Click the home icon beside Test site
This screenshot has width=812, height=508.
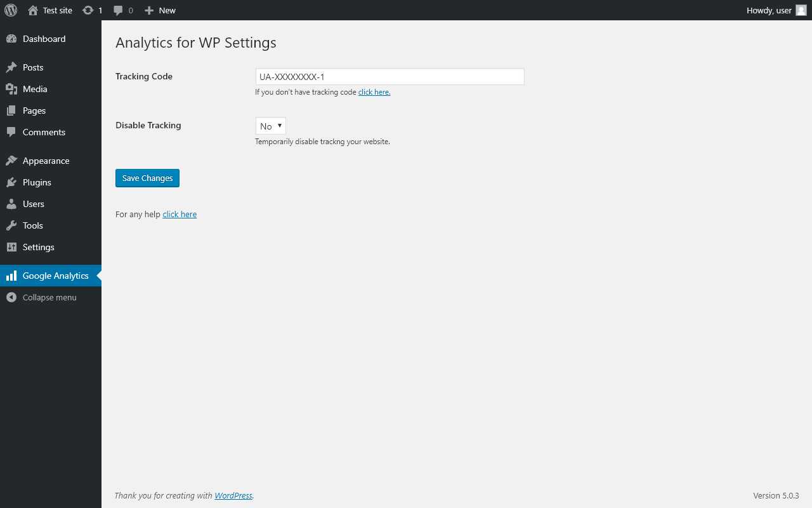point(33,10)
